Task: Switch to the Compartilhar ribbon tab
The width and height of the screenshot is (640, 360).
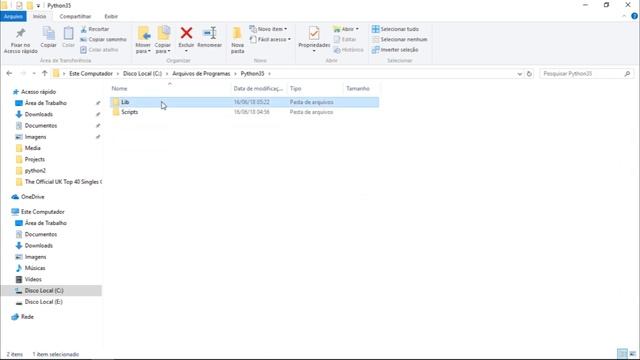Action: (x=75, y=16)
